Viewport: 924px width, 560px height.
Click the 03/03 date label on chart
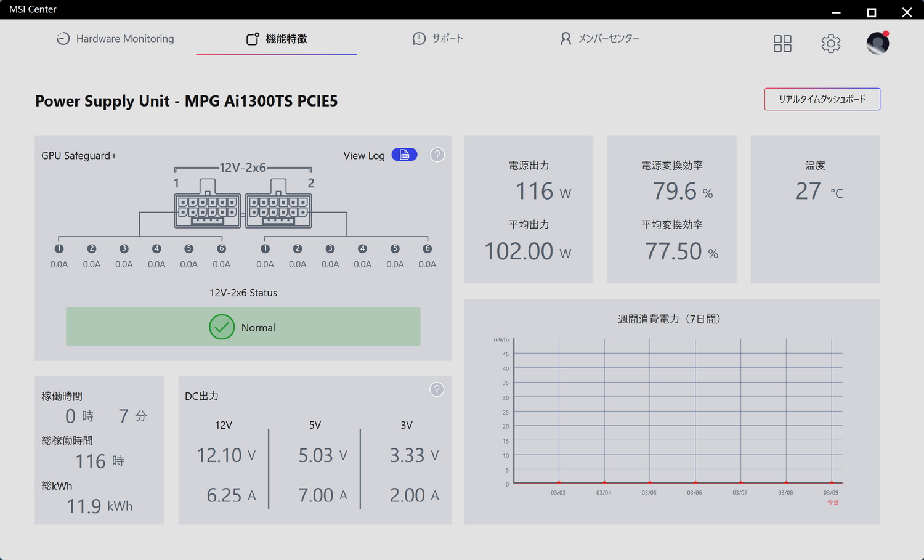558,493
